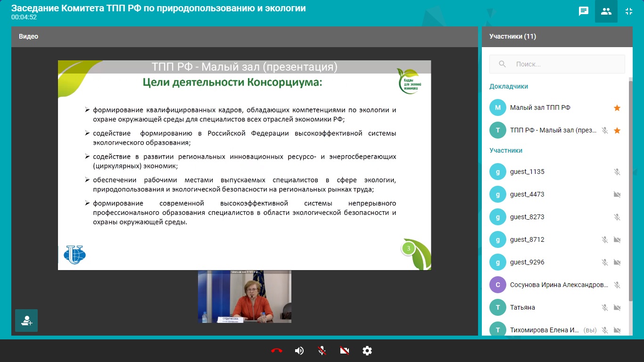644x362 pixels.
Task: Click star next to Малый зал ТПП РФ
Action: coord(617,108)
